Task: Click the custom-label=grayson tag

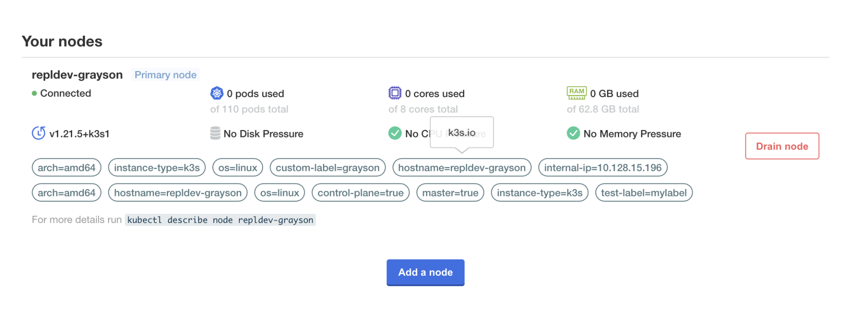Action: point(327,168)
